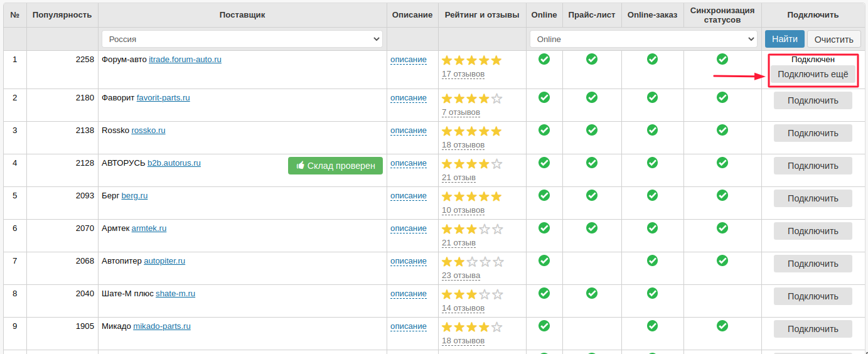
Task: Open the Россия country filter dropdown
Action: click(242, 39)
